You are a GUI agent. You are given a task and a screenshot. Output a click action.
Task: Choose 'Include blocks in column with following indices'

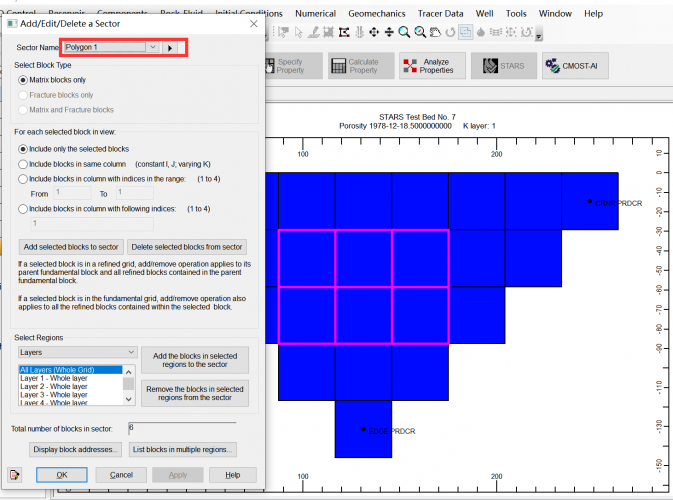point(24,209)
